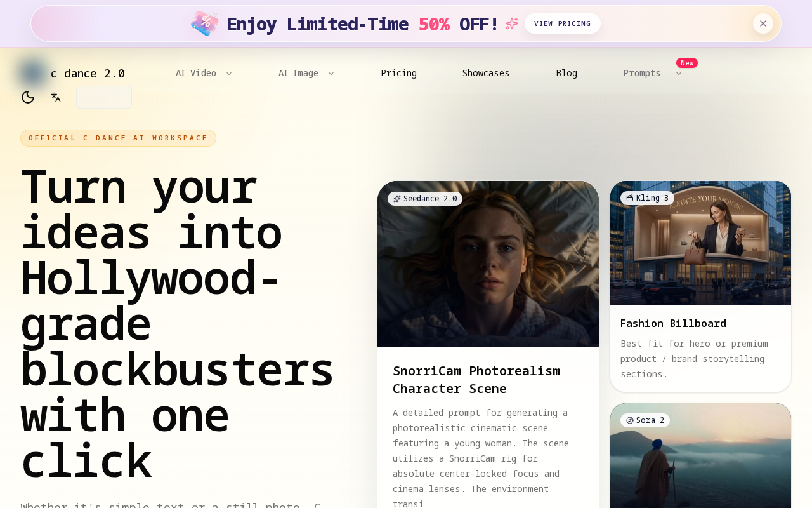
Task: Close the 50% OFF promo banner
Action: point(763,23)
